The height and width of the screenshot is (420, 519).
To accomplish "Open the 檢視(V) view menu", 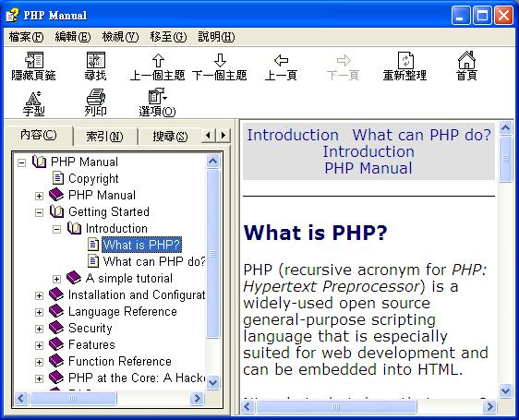I will coord(120,37).
